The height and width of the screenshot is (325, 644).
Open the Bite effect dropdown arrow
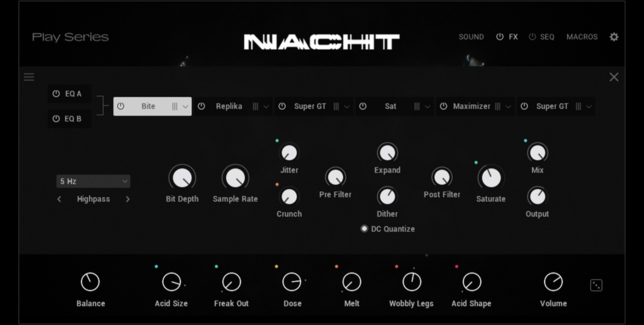pos(185,106)
